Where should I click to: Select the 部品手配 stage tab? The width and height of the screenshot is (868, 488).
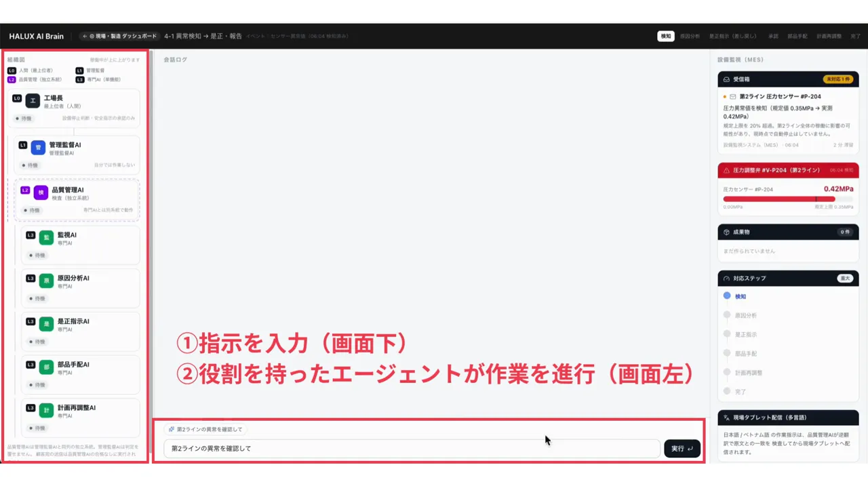click(x=797, y=36)
